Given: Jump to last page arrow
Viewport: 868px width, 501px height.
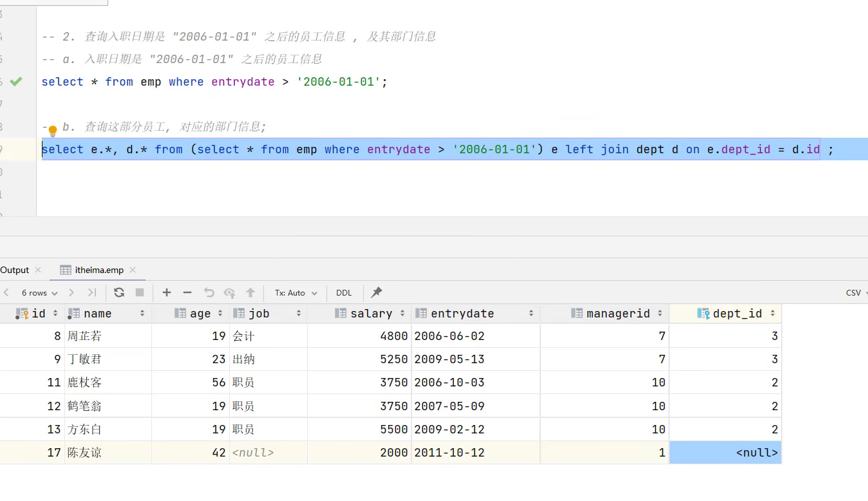Looking at the screenshot, I should pyautogui.click(x=92, y=292).
